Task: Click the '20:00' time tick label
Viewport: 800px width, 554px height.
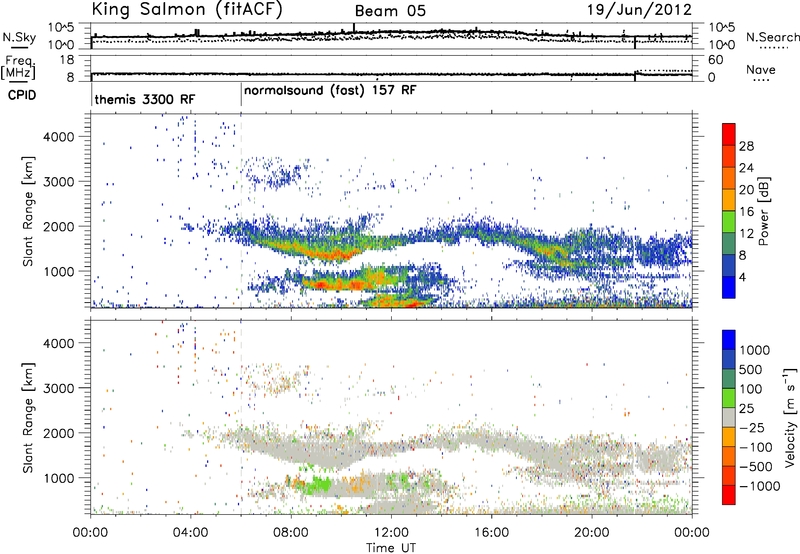Action: 592,533
